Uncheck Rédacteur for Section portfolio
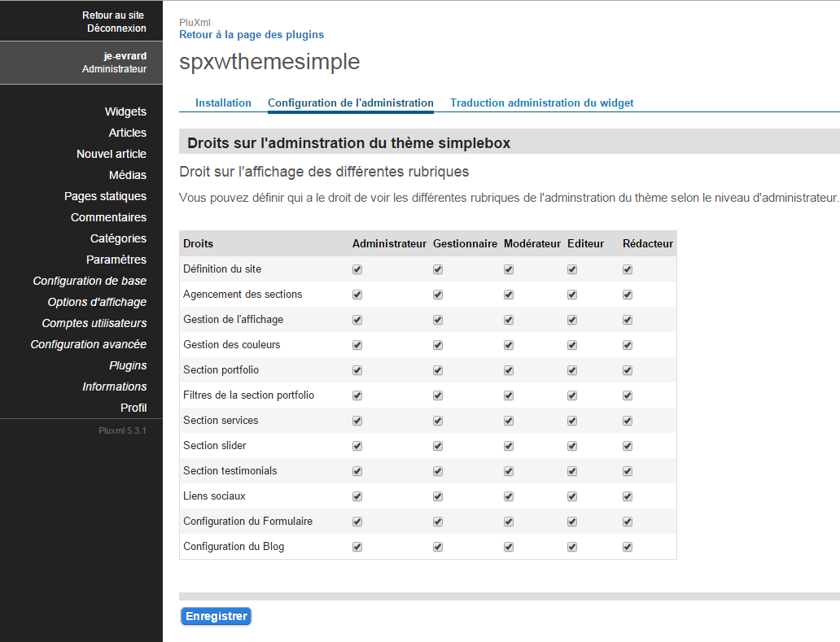840x642 pixels. (x=628, y=370)
